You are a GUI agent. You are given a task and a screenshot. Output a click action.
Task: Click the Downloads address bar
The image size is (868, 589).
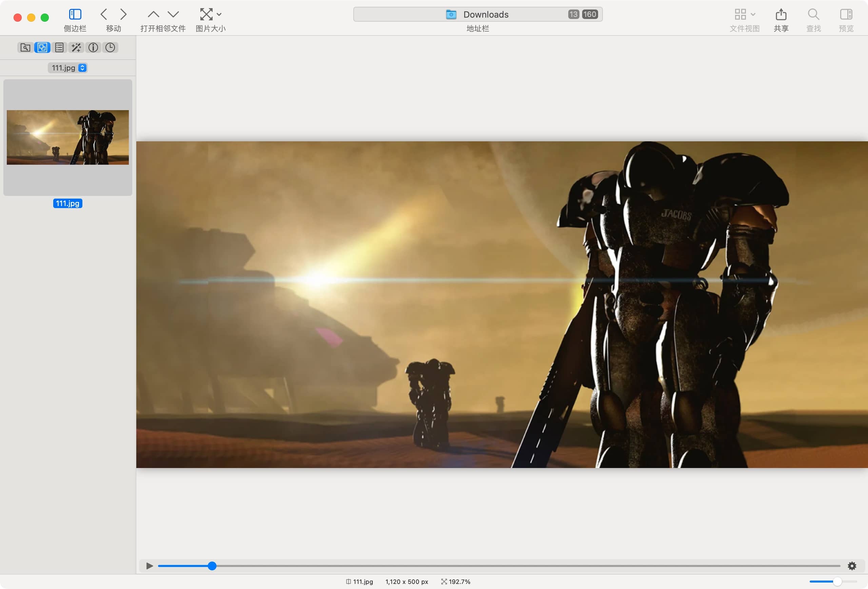[478, 14]
